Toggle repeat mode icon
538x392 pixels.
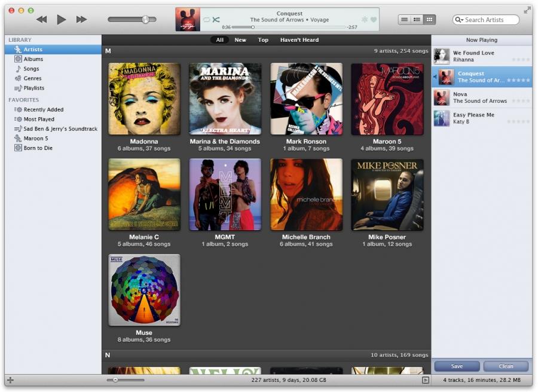[207, 20]
